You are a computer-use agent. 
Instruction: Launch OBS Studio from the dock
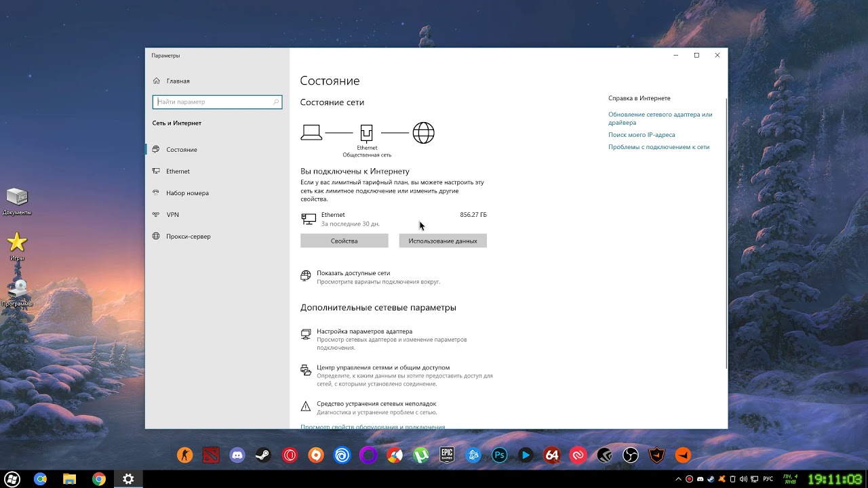[x=631, y=455]
